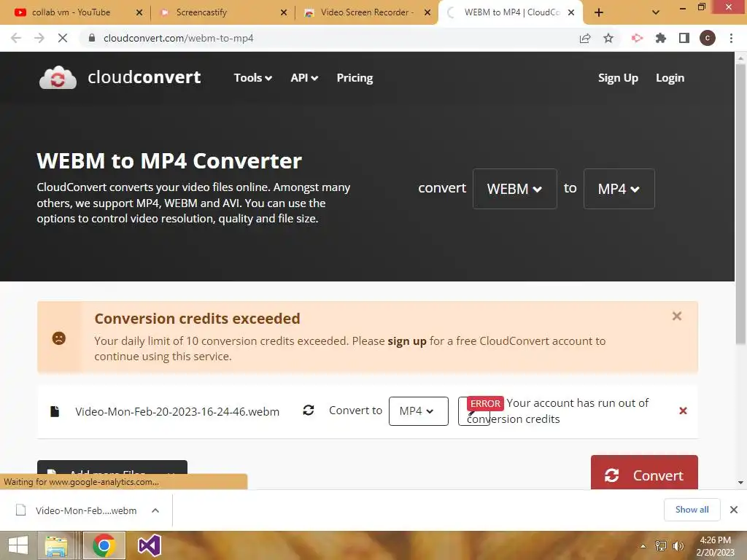The width and height of the screenshot is (747, 560).
Task: Close the downloads bar
Action: tap(734, 510)
